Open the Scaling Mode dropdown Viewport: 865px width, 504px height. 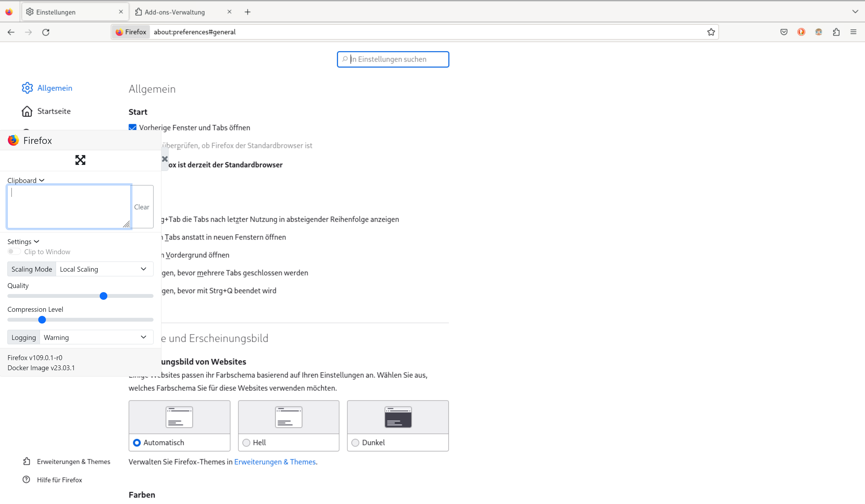104,269
